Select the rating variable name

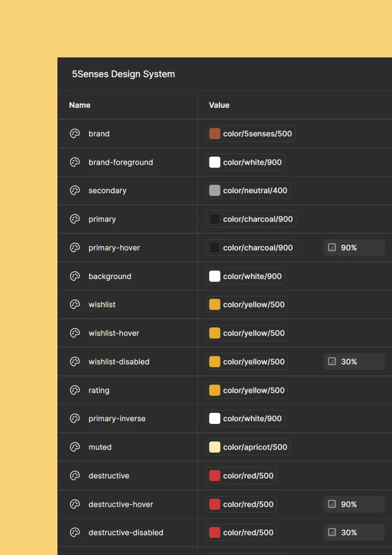pyautogui.click(x=99, y=391)
